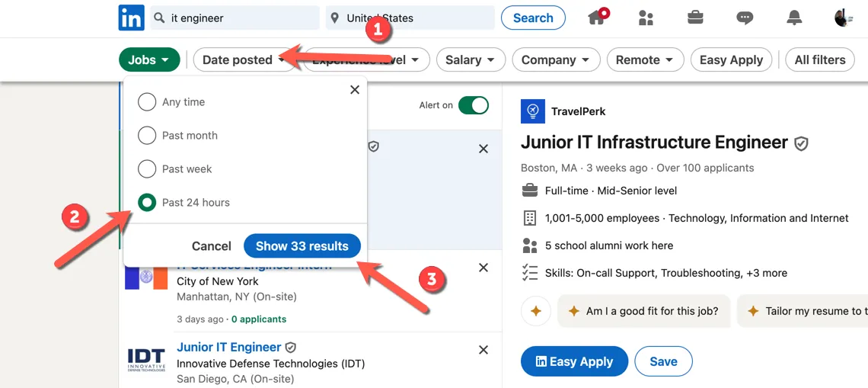This screenshot has width=868, height=388.
Task: Open the Jobs briefcase icon
Action: click(695, 18)
